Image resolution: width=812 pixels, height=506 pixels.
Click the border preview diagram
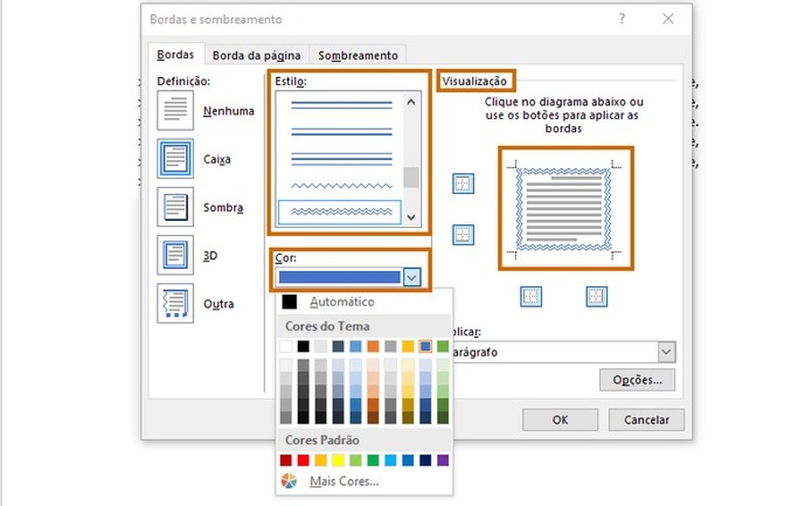[564, 209]
